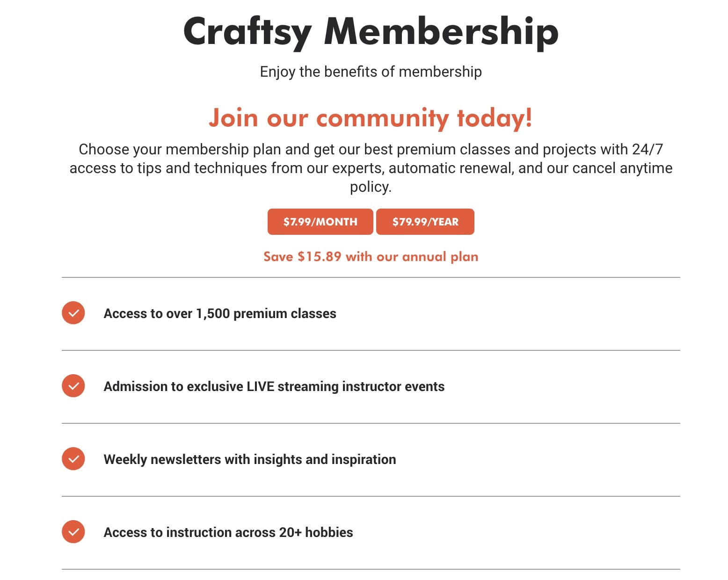The image size is (728, 580).
Task: Click the 24/7 text in the description
Action: (x=648, y=149)
